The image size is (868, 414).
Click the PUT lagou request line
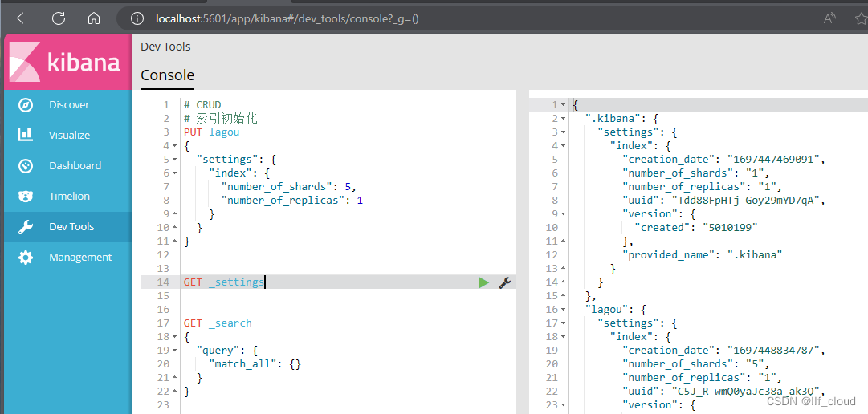tap(211, 132)
